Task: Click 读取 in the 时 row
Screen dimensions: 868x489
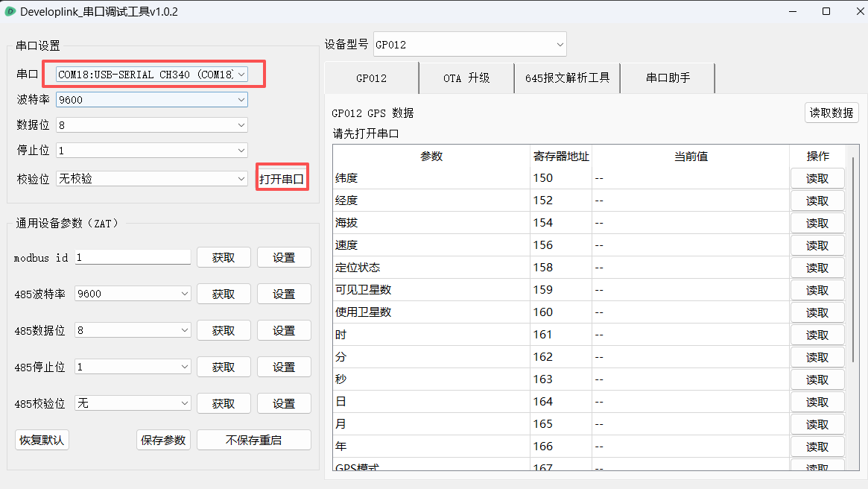Action: [817, 335]
